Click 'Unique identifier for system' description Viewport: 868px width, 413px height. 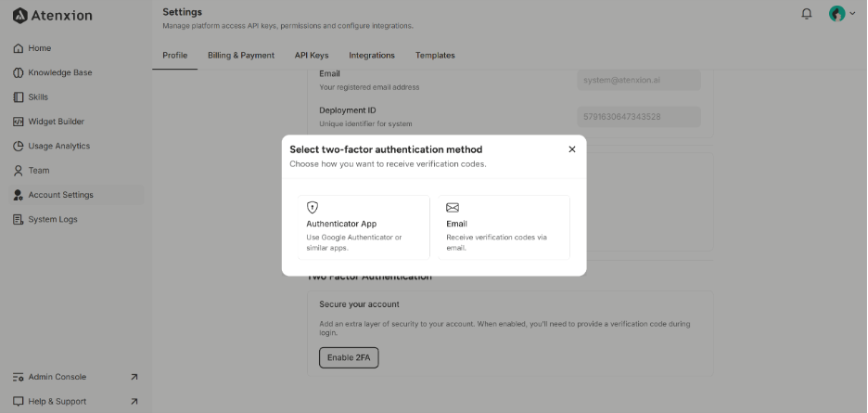[x=365, y=123]
